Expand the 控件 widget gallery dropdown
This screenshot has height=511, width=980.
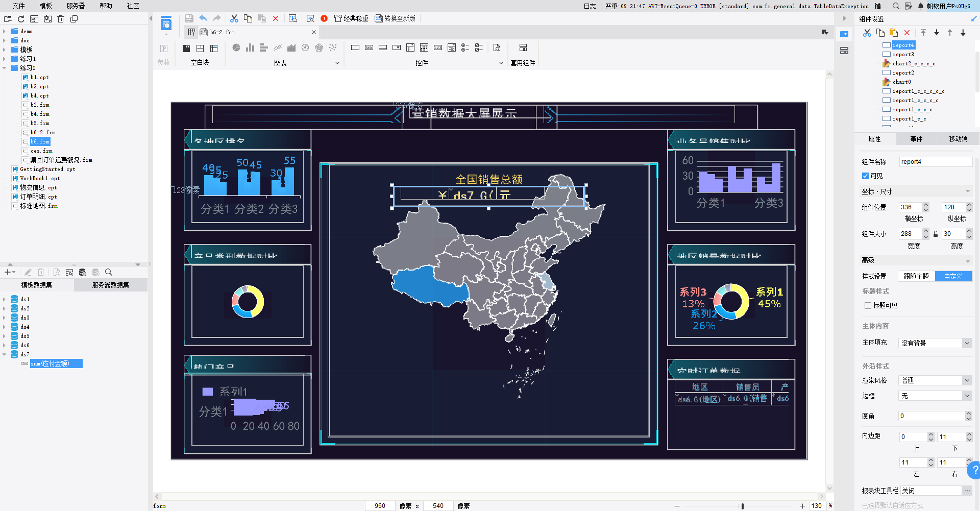[501, 63]
